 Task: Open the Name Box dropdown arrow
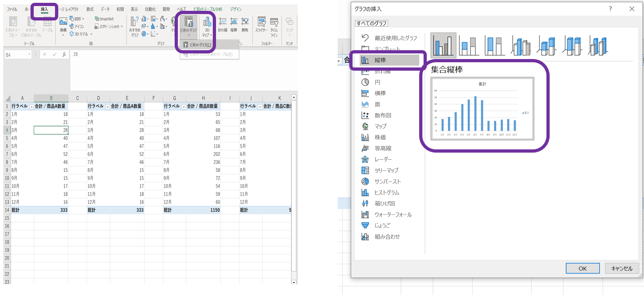click(29, 55)
